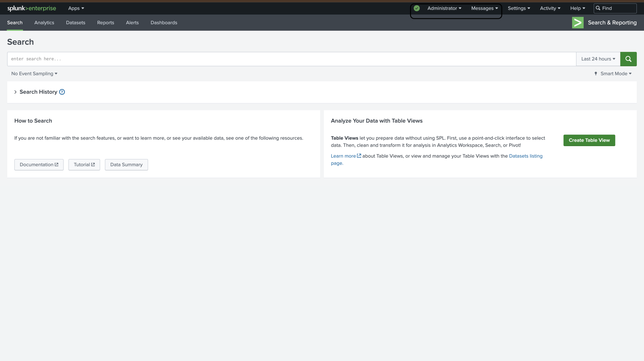Open the Last 24 hours time range picker

coord(597,59)
